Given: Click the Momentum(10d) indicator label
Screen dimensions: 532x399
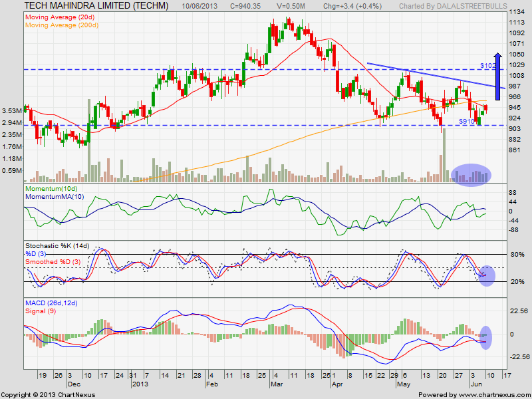Looking at the screenshot, I should coord(51,189).
